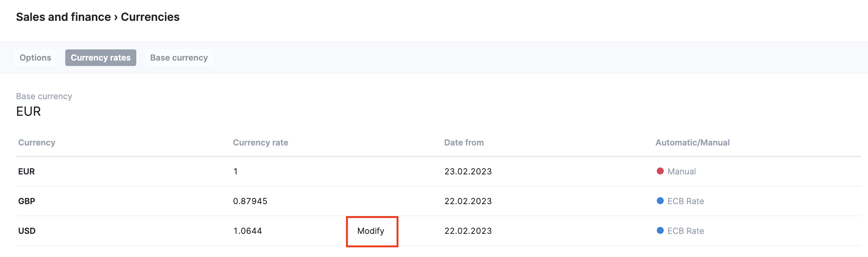868x257 pixels.
Task: Select the USD currency row
Action: [26, 231]
